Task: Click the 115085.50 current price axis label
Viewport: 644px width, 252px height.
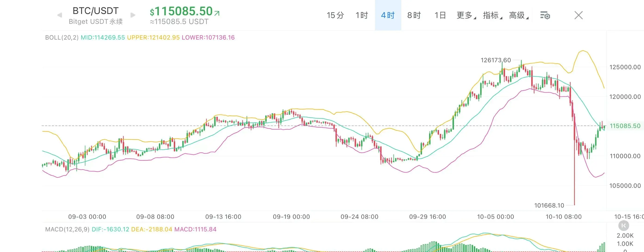Action: (x=625, y=126)
